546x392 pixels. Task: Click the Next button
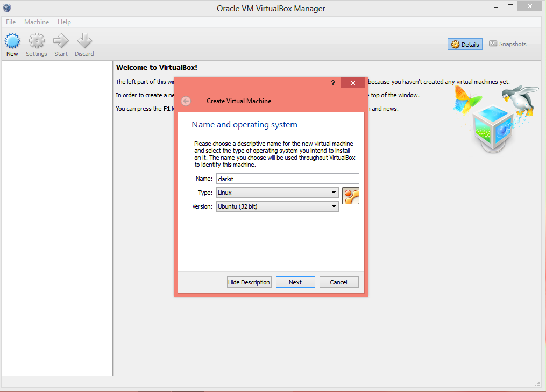click(295, 282)
